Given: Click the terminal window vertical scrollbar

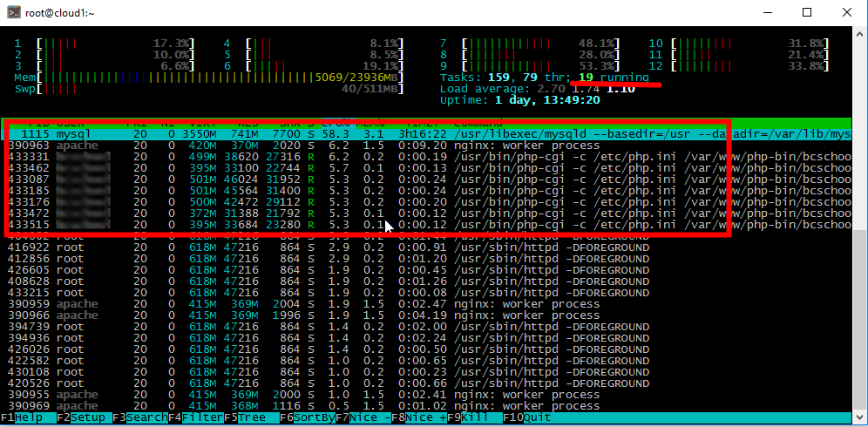Looking at the screenshot, I should pyautogui.click(x=859, y=226).
